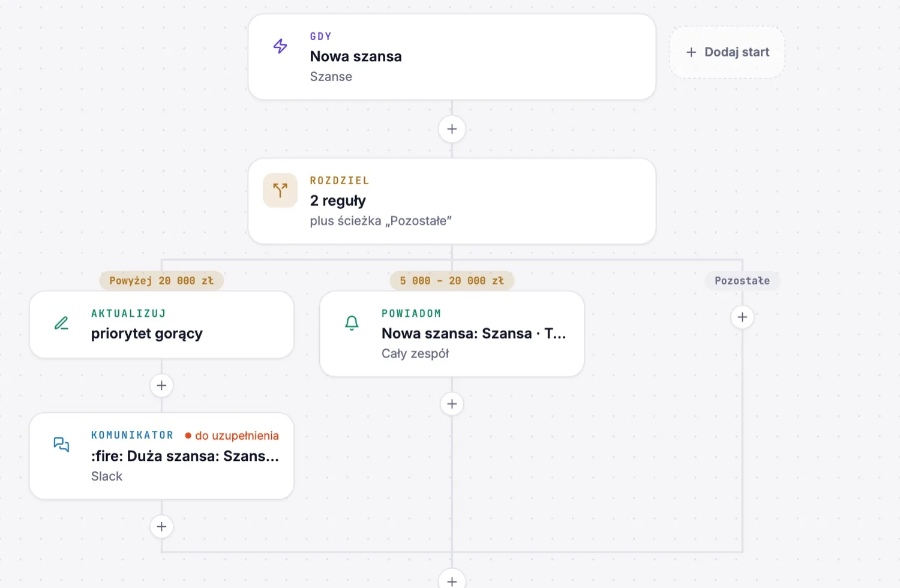Select the Pozostałe branch label
This screenshot has width=900, height=588.
click(x=742, y=281)
